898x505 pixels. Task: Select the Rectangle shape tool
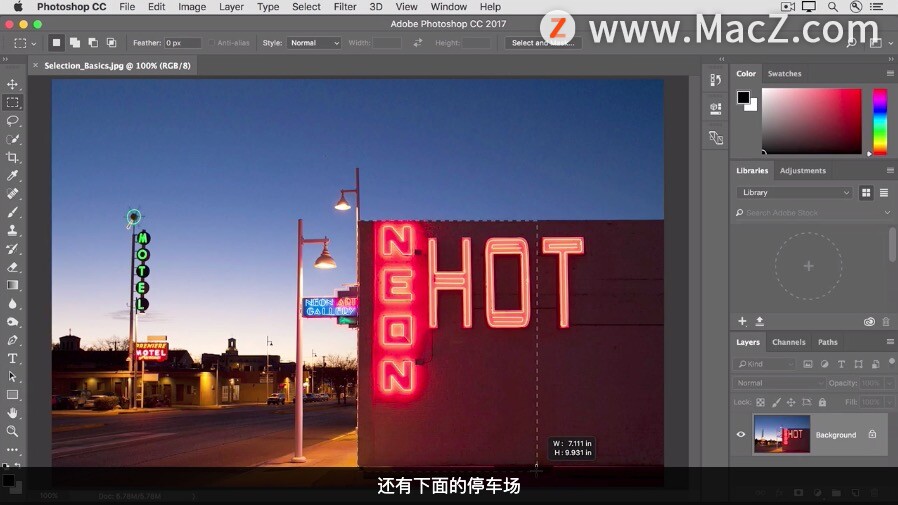coord(12,394)
